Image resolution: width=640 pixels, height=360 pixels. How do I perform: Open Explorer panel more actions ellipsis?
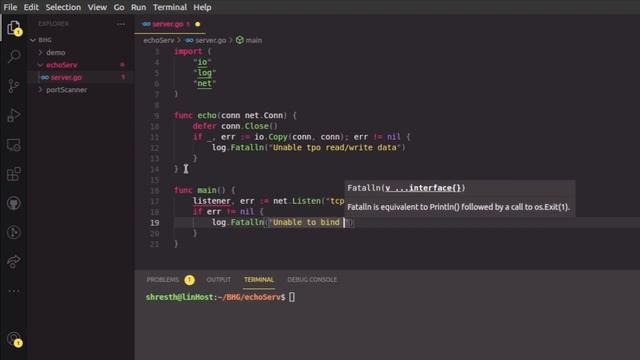point(121,24)
